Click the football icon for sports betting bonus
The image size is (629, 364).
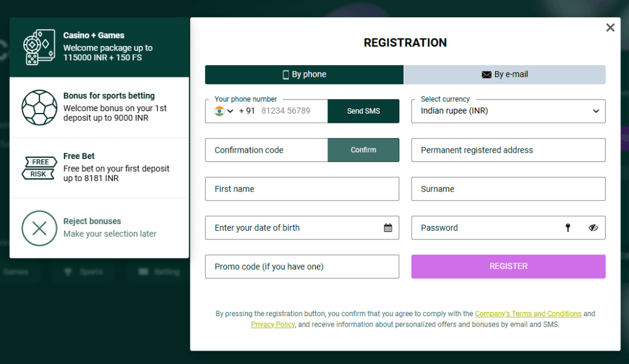pyautogui.click(x=39, y=107)
